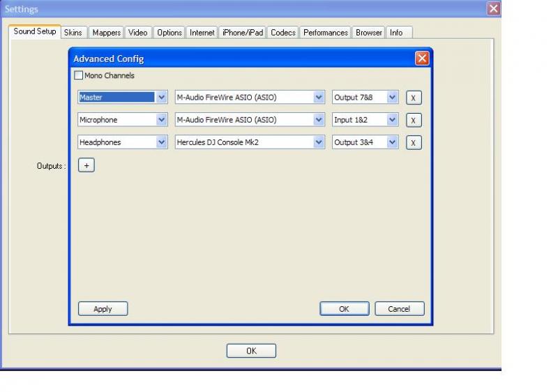The width and height of the screenshot is (558, 392).
Task: Switch to the Sound Setup tab
Action: (35, 31)
